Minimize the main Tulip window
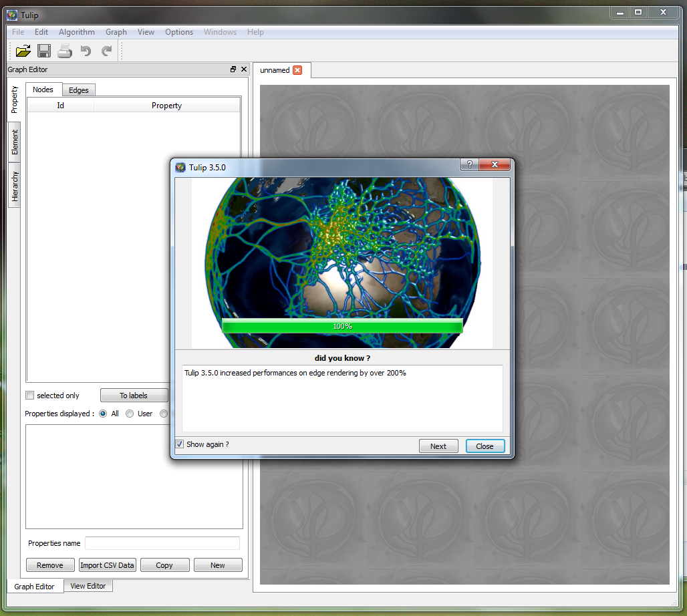This screenshot has width=687, height=616. point(620,13)
